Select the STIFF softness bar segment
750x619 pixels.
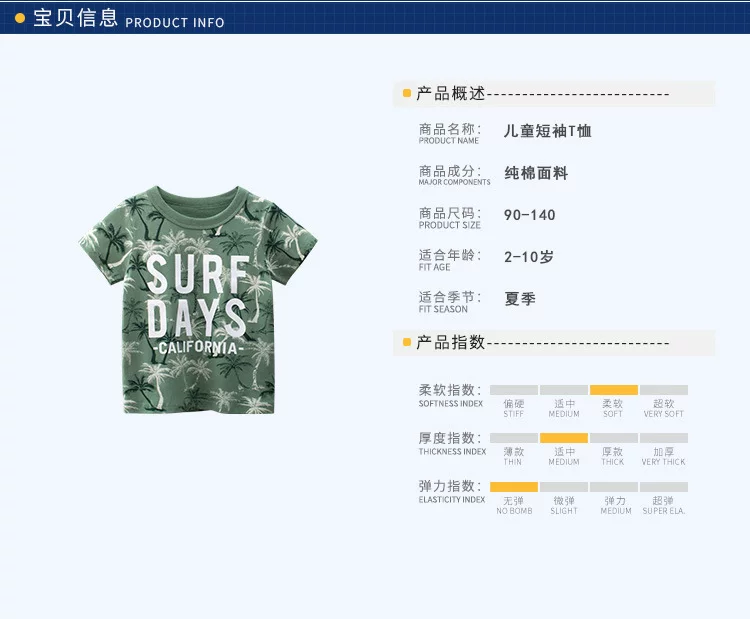tap(514, 390)
